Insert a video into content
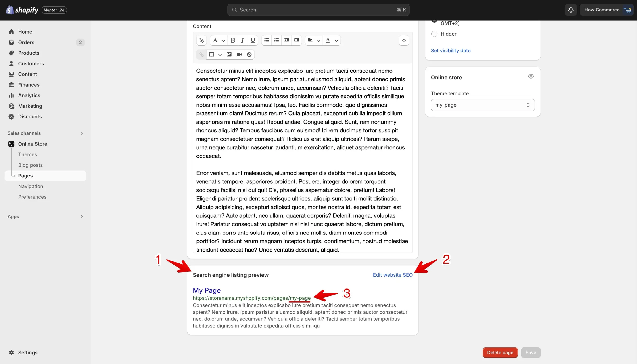The height and width of the screenshot is (364, 637). 239,55
